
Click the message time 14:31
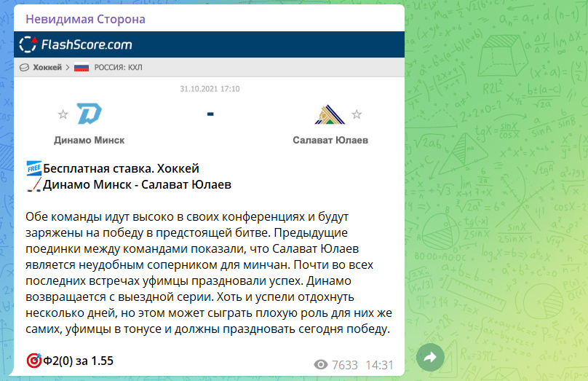[x=379, y=365]
